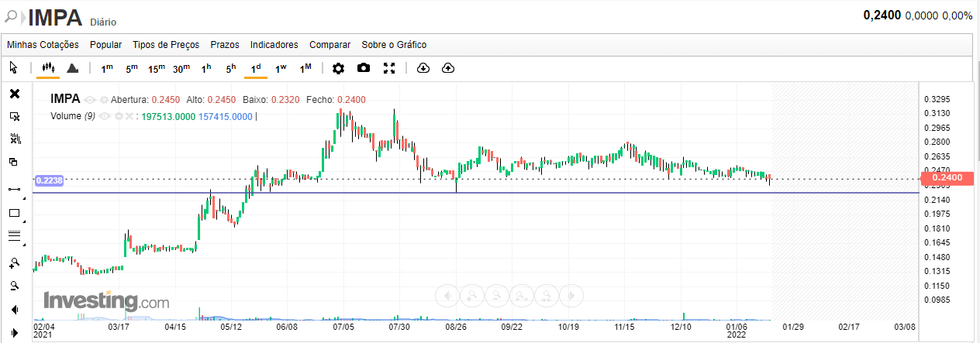Expand rectangle tool options arrow
Viewport: 980px width, 343px height.
click(24, 222)
